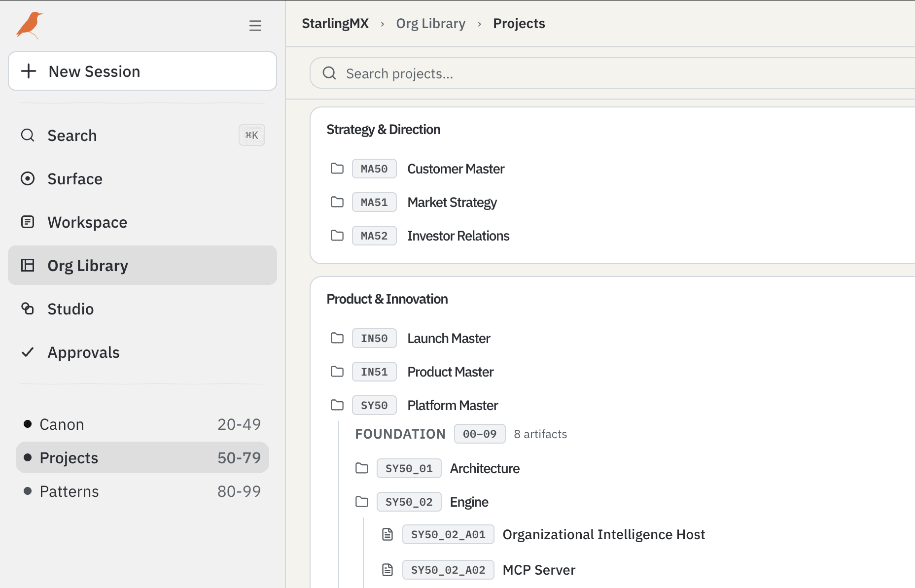The height and width of the screenshot is (588, 915).
Task: Open Search in the sidebar
Action: click(142, 135)
